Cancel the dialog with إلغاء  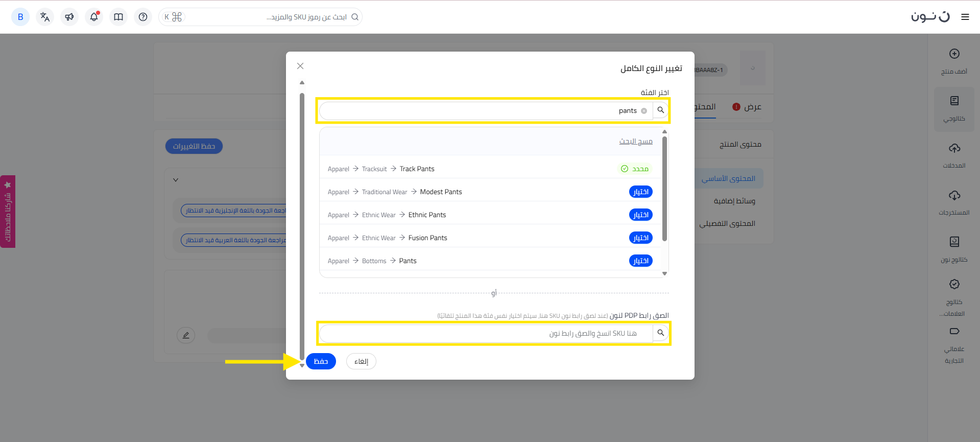tap(361, 361)
